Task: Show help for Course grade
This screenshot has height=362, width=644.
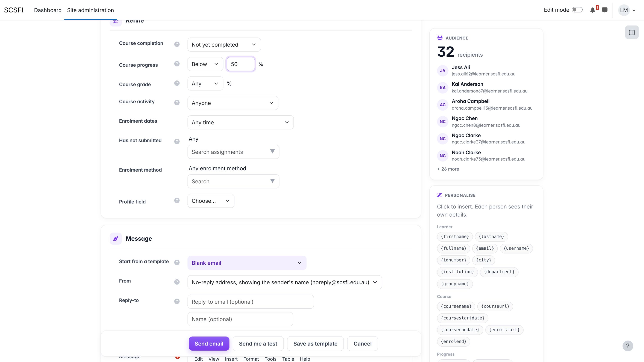Action: (177, 83)
